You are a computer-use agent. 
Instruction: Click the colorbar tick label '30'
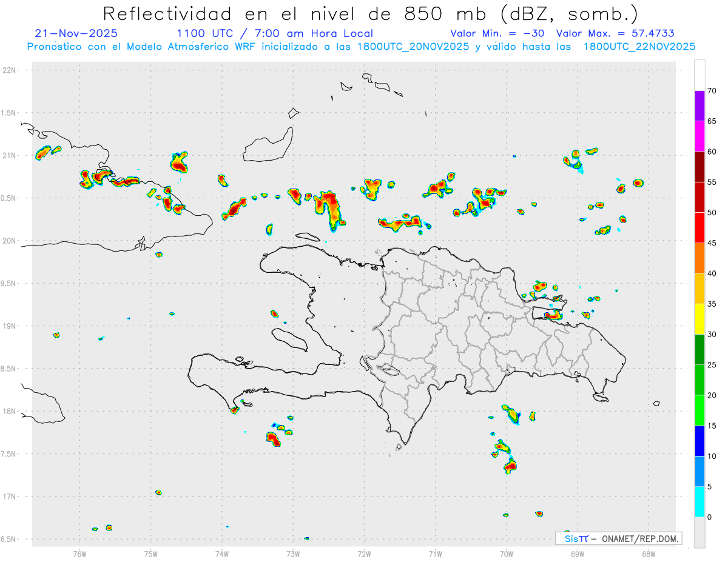(x=712, y=335)
